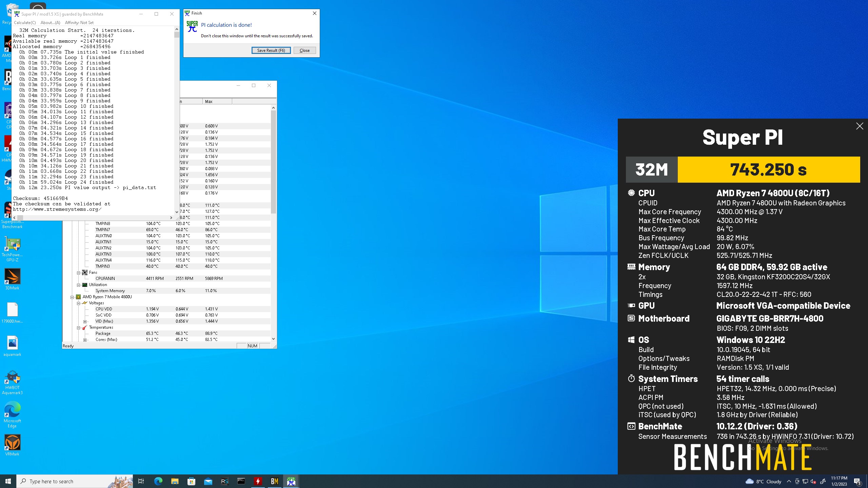Open the Windows Start menu
This screenshot has width=868, height=488.
[8, 481]
